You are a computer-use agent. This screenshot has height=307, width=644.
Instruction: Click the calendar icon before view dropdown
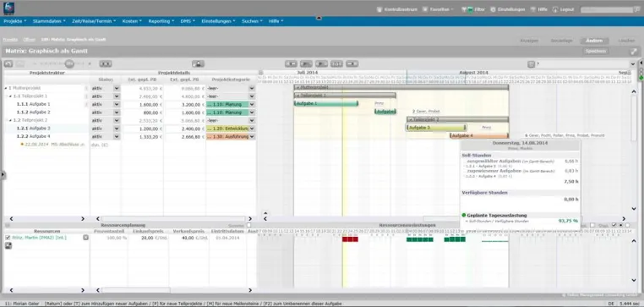coord(531,64)
